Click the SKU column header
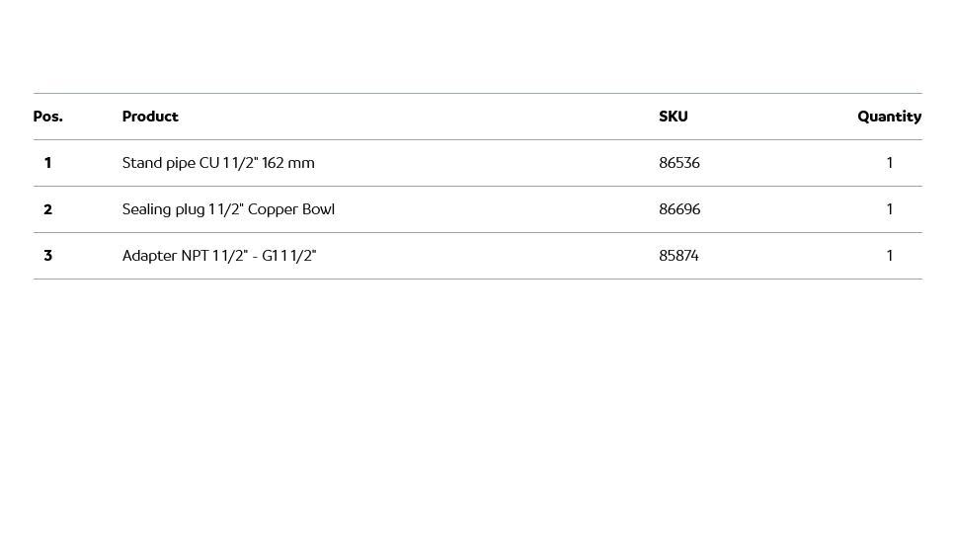Screen dimensions: 954x560 [x=673, y=117]
